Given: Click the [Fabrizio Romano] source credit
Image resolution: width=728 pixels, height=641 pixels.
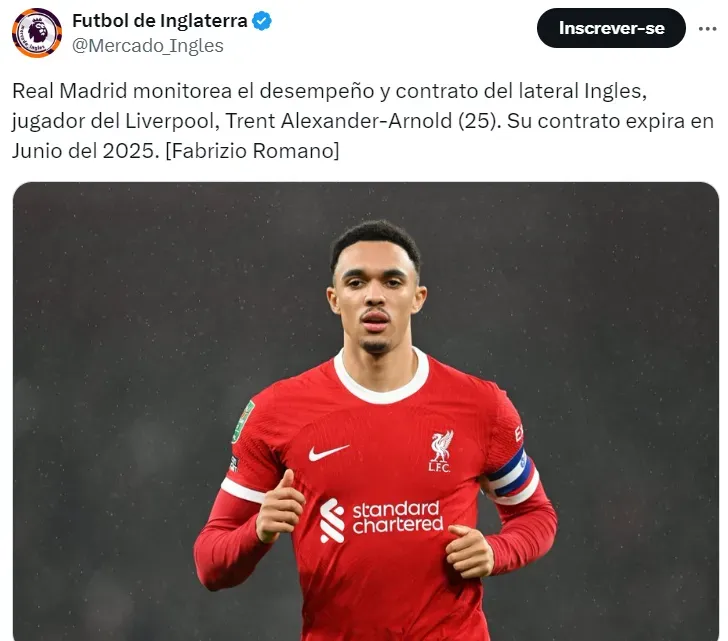Looking at the screenshot, I should 253,151.
